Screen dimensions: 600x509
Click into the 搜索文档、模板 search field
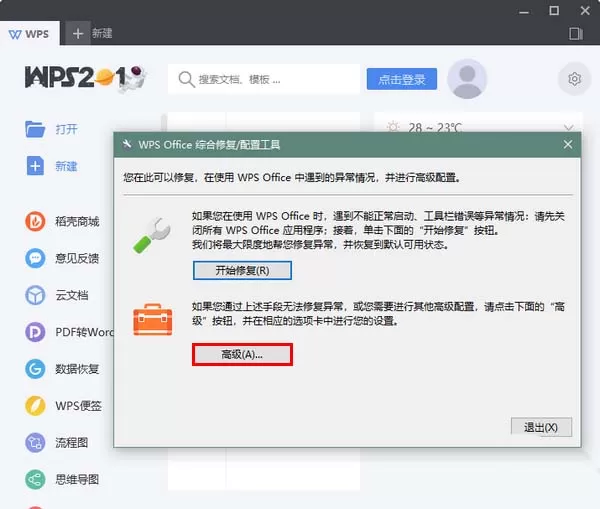[264, 79]
